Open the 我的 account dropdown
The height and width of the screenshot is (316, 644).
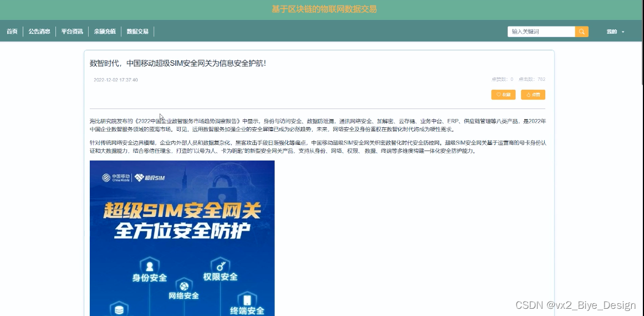[615, 32]
